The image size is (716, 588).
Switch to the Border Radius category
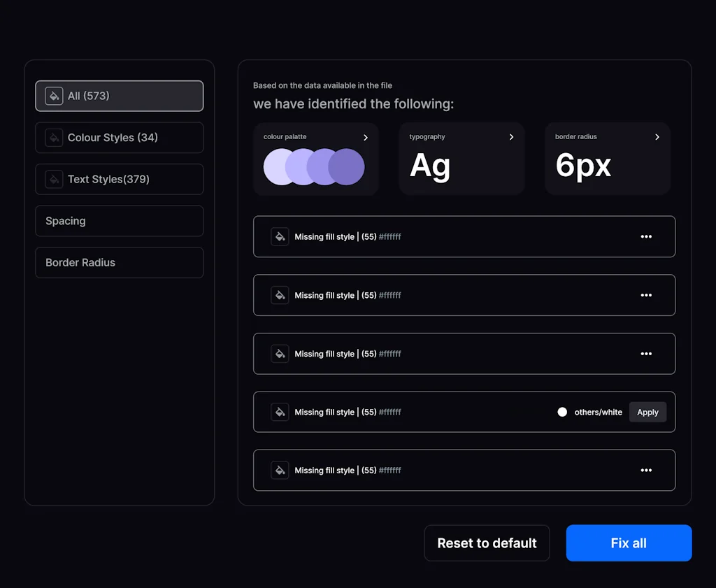[x=119, y=262]
